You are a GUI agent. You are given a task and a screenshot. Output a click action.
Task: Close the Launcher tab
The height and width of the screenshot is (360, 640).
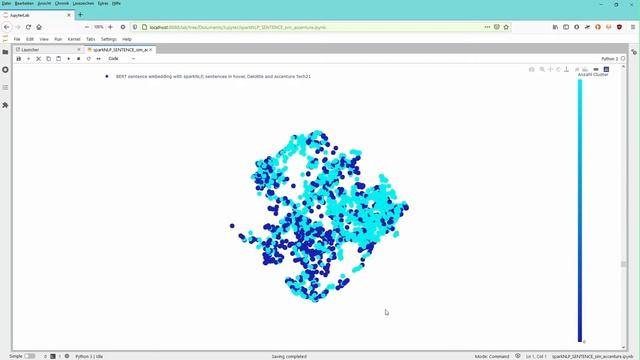(x=79, y=49)
